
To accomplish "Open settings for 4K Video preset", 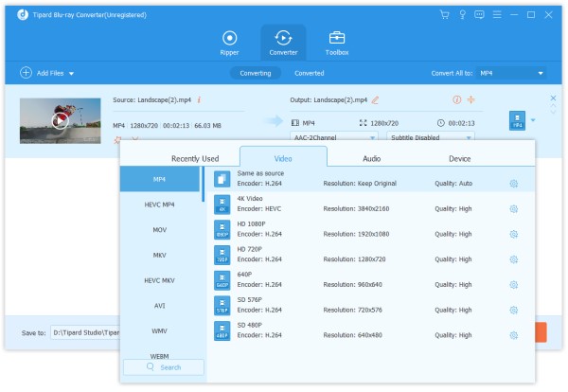I will point(514,208).
